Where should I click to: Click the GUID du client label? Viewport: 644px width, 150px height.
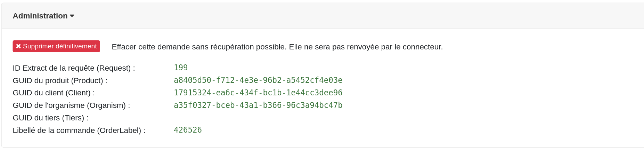[x=54, y=93]
